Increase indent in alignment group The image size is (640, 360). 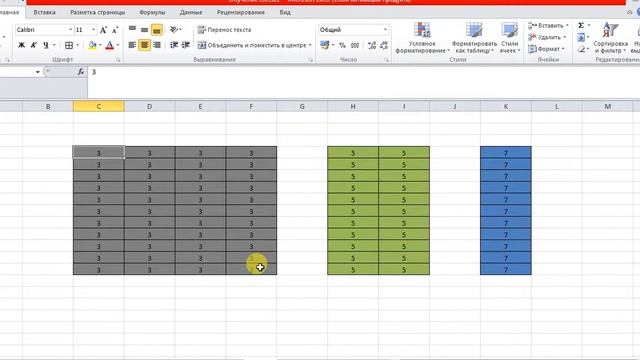(186, 45)
